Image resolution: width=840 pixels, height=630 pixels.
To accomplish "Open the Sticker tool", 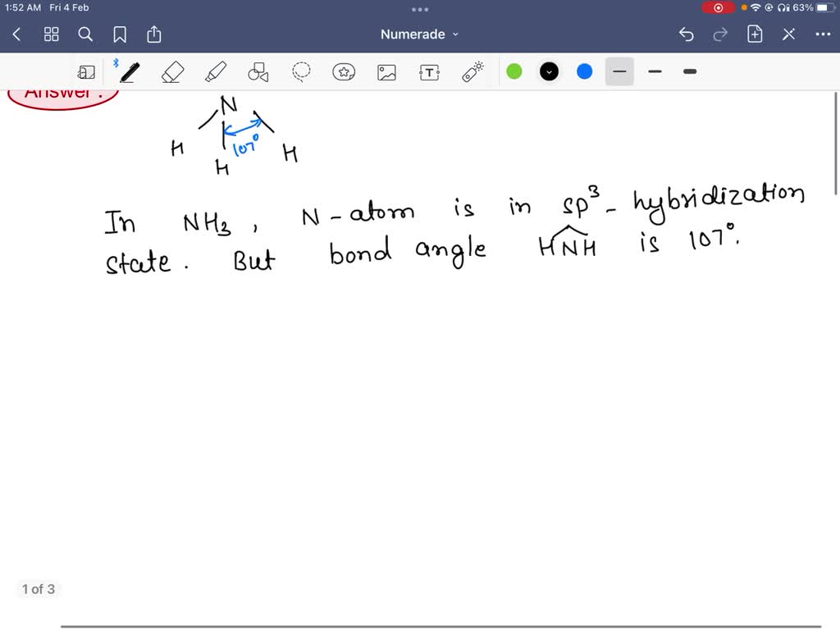I will click(x=344, y=71).
